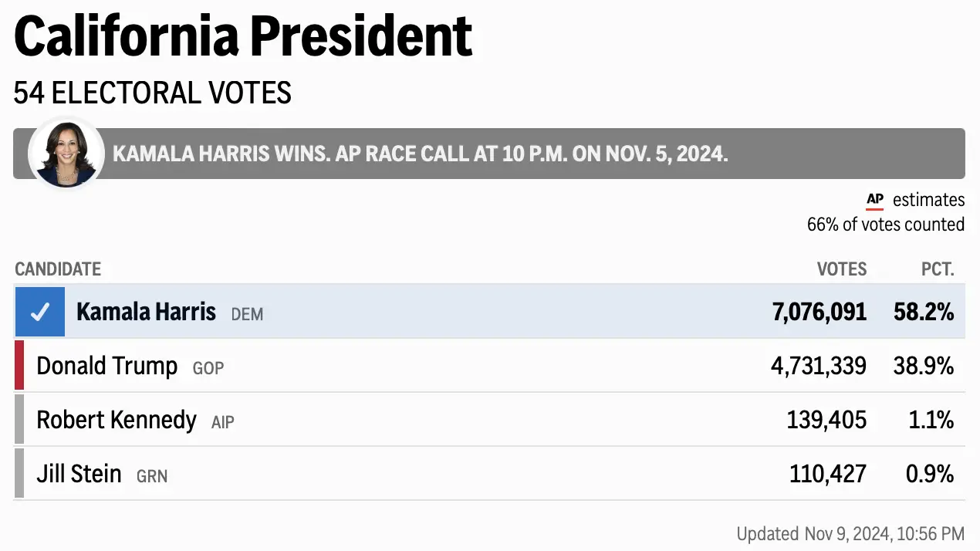
Task: Select the Donald Trump candidate name
Action: tap(107, 366)
